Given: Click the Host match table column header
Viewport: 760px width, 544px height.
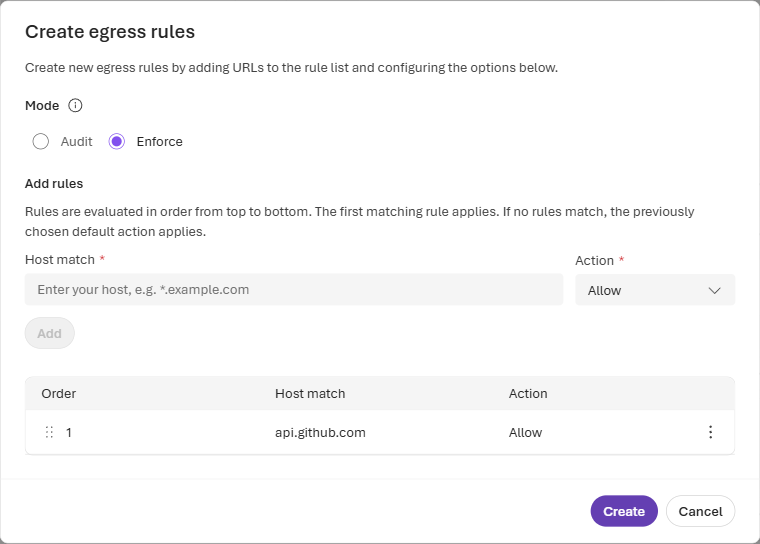Looking at the screenshot, I should pos(310,393).
